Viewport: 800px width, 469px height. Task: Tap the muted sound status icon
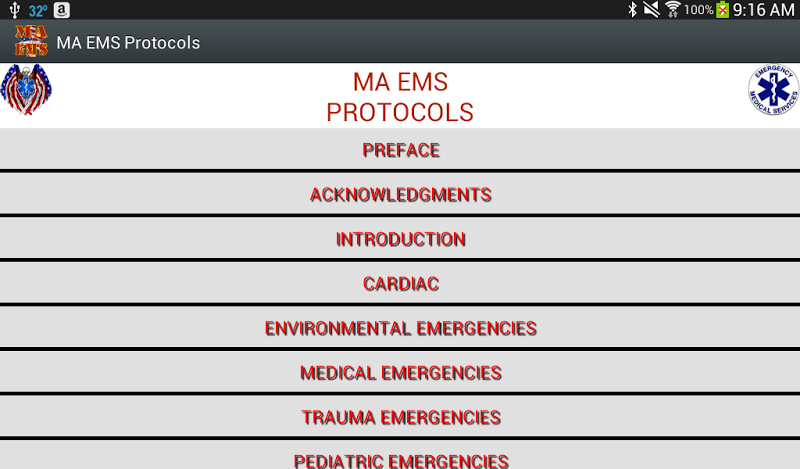point(652,10)
